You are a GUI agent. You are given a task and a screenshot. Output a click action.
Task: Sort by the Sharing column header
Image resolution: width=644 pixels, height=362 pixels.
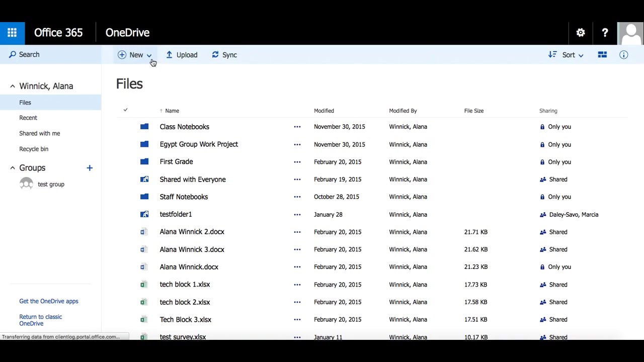pyautogui.click(x=548, y=111)
